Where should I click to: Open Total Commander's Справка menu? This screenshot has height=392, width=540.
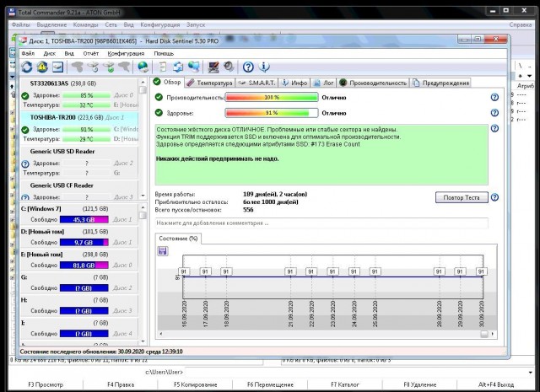pos(521,24)
